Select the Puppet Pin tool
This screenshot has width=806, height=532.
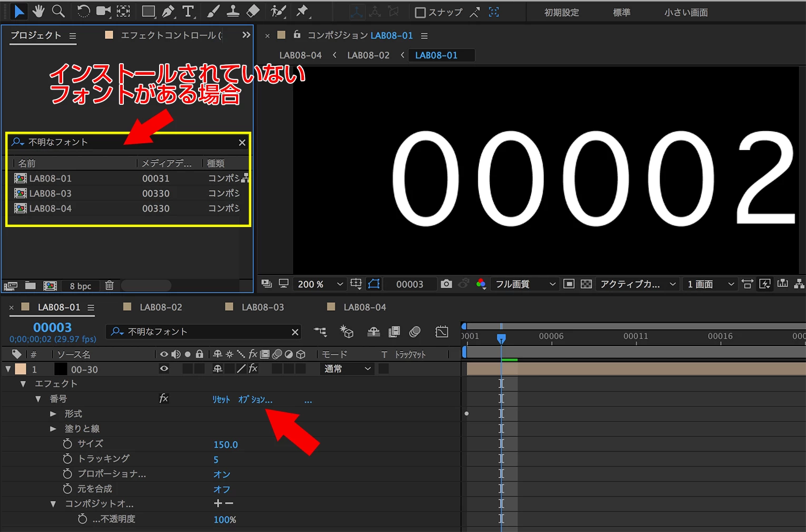302,11
